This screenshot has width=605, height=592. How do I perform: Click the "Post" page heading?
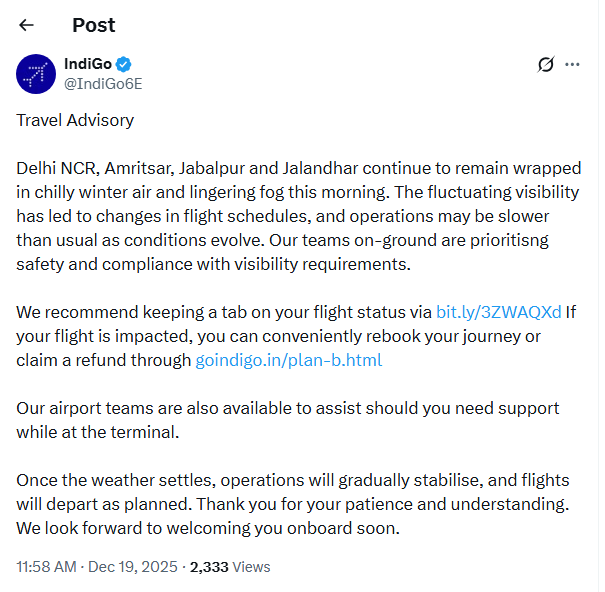tap(94, 25)
